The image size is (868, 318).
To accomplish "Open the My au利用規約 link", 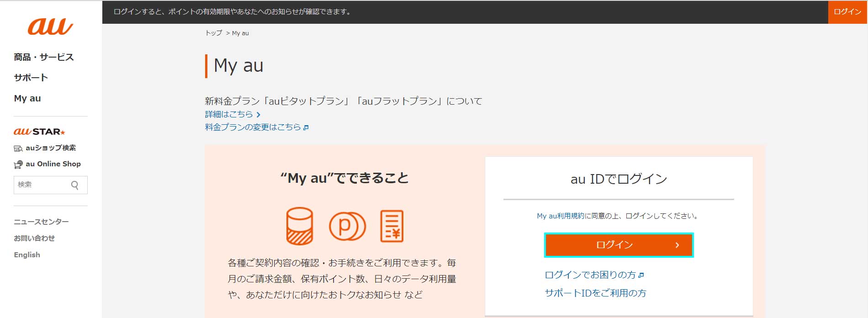I will tap(561, 216).
